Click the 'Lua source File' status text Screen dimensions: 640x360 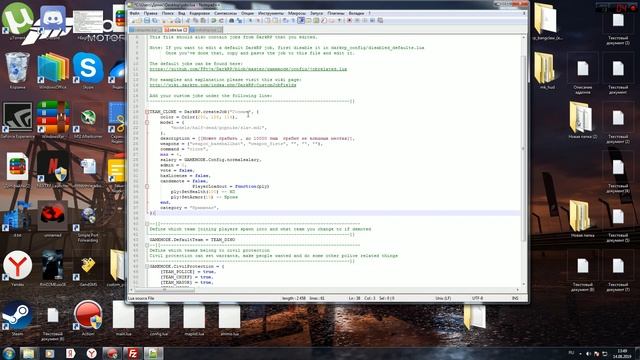tap(141, 298)
